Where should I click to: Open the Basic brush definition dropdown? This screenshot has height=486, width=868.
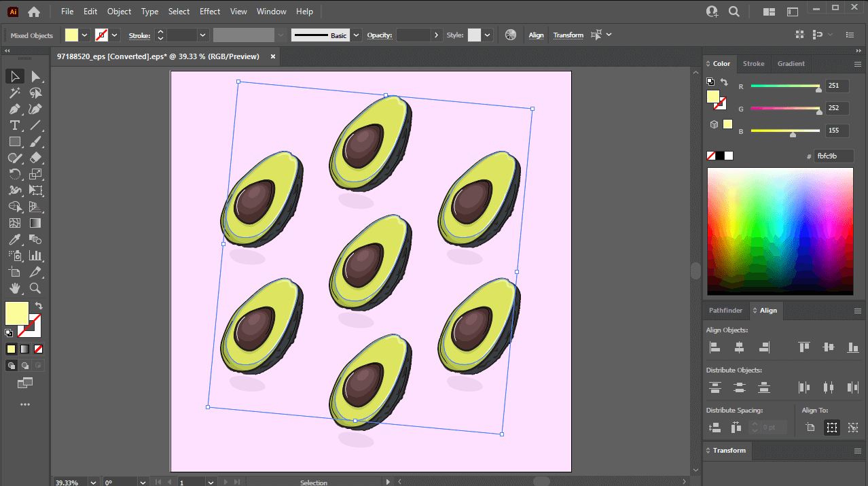(x=355, y=35)
